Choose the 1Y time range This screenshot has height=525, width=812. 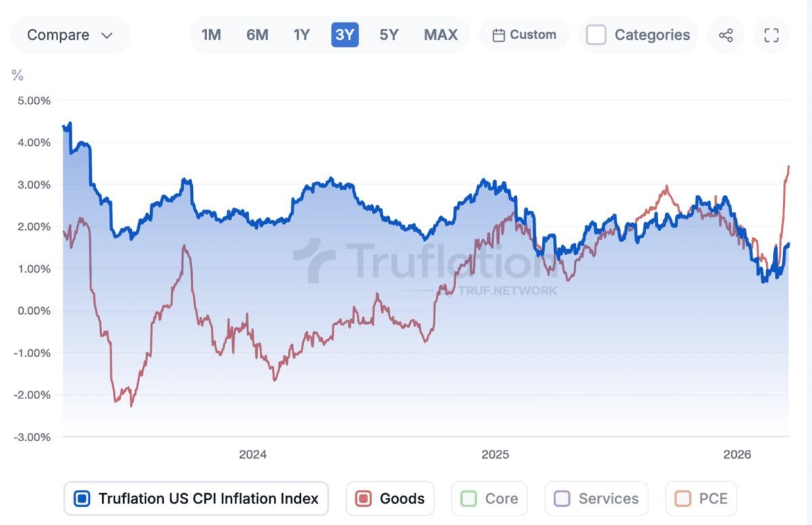(x=301, y=35)
